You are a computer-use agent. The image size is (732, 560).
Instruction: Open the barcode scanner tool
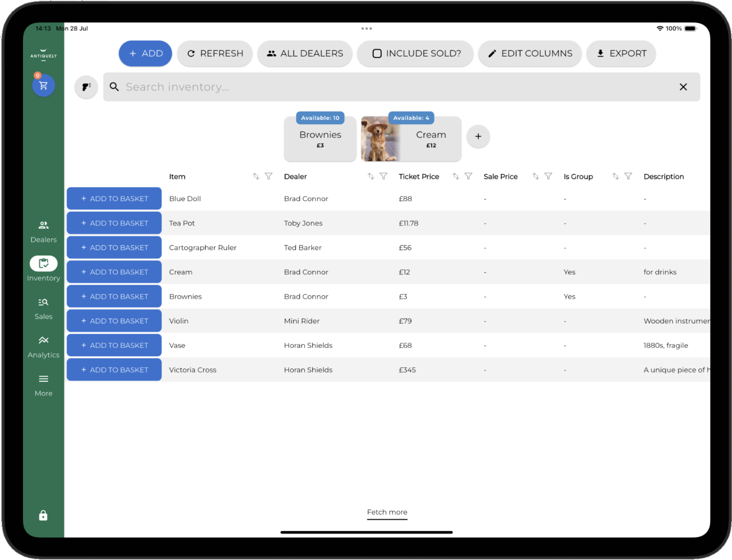tap(86, 87)
